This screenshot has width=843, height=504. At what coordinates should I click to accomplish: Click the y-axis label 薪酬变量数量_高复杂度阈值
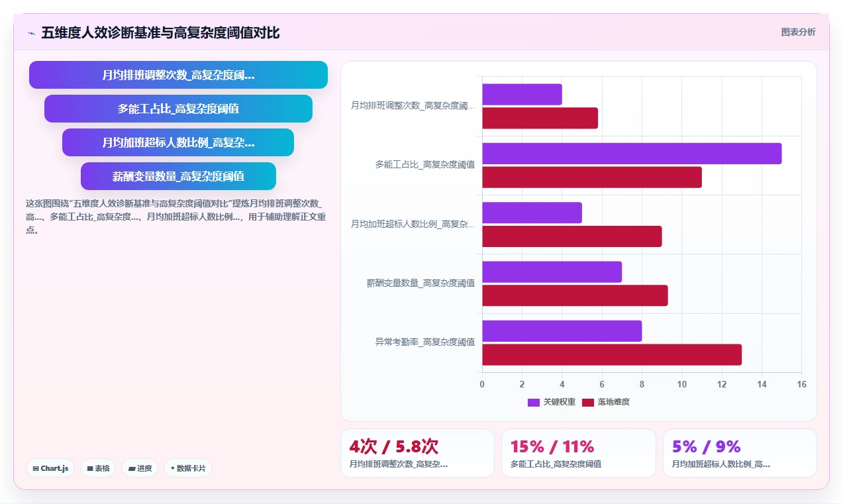tap(421, 283)
